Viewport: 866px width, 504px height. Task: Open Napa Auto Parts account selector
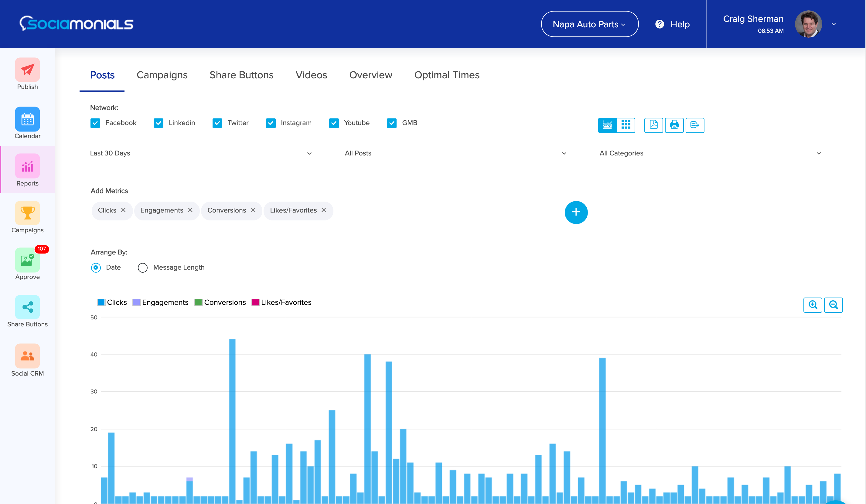click(589, 24)
